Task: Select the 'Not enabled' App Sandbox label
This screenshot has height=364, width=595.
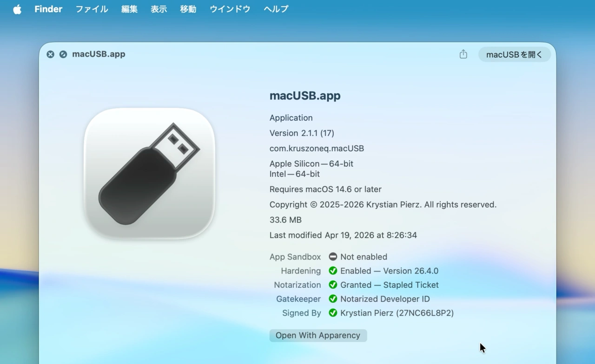Action: [x=364, y=257]
